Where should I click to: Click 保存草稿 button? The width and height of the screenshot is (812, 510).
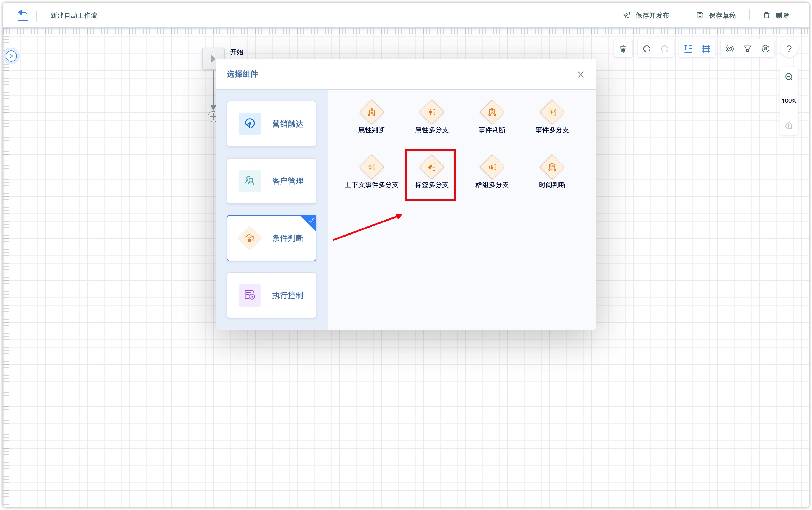tap(716, 15)
